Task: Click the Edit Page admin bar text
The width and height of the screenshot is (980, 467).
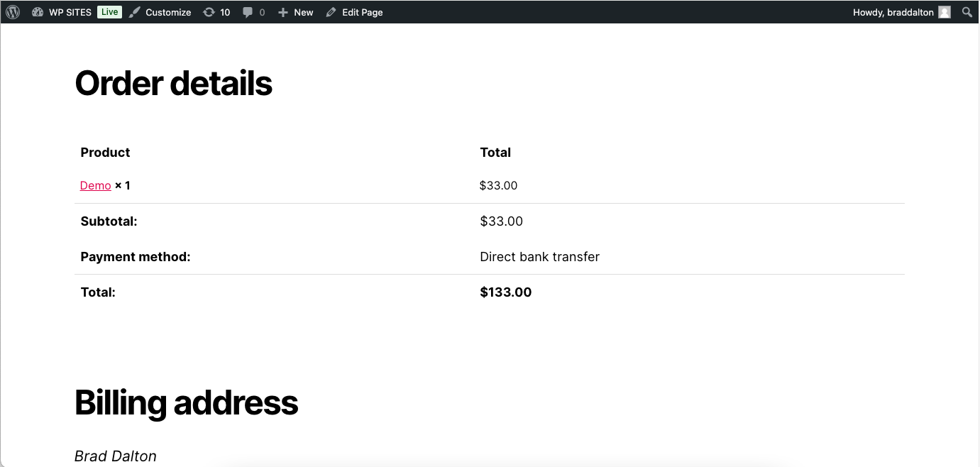Action: (362, 12)
